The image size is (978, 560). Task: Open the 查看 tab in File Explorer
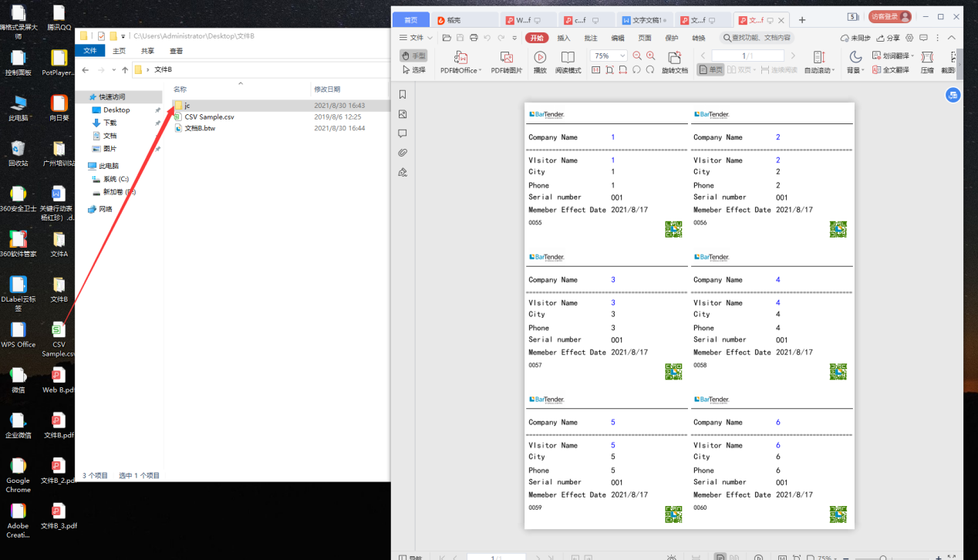pos(176,51)
